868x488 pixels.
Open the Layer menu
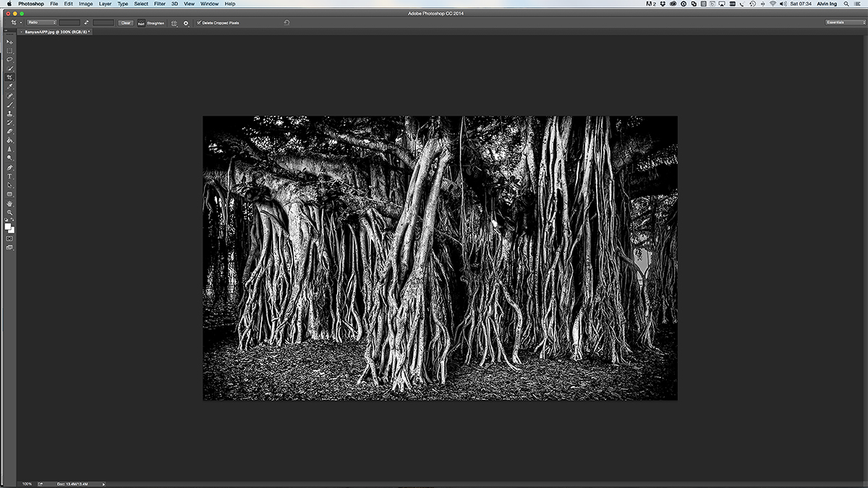point(106,4)
